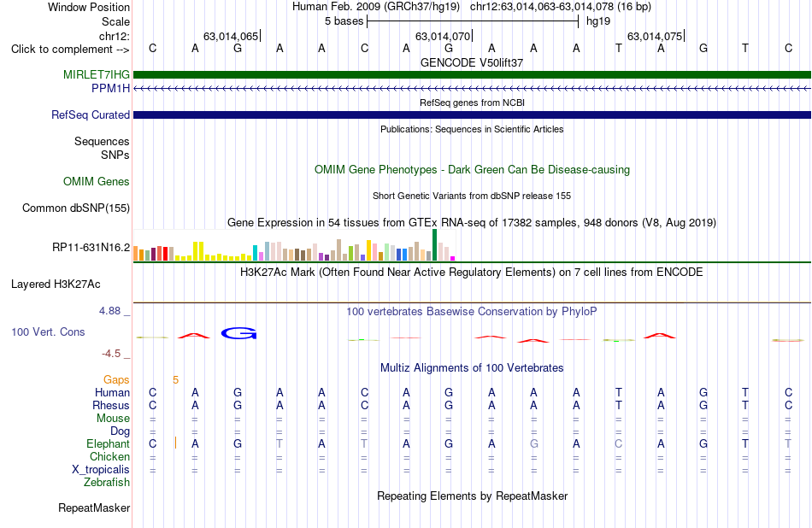The image size is (812, 528).
Task: Click the '100 Vert. Cons' label
Action: coord(48,332)
